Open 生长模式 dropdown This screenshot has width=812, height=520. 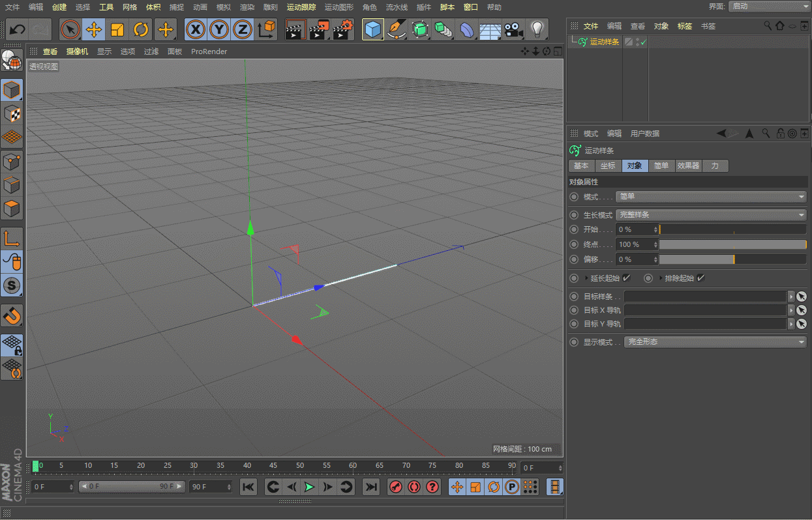(712, 215)
